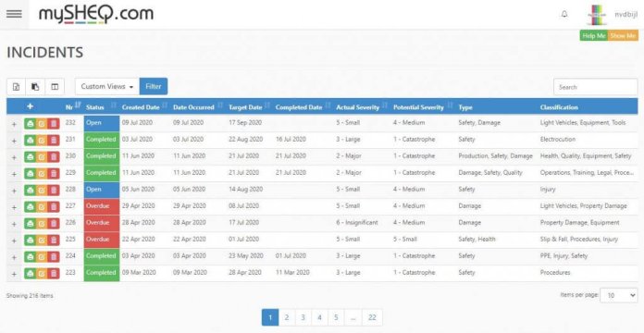Sort by Completed Date column

(x=303, y=106)
